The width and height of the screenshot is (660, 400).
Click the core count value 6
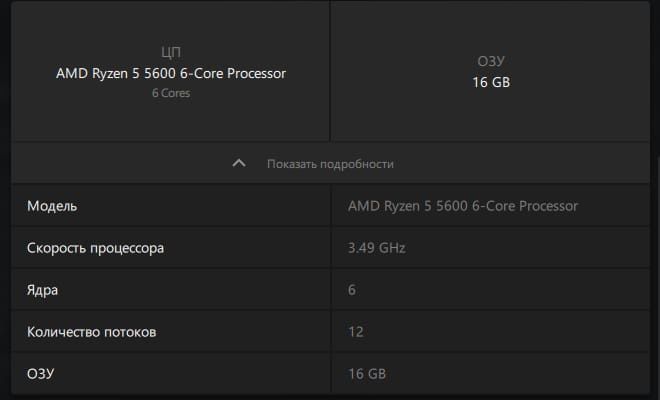click(x=352, y=290)
